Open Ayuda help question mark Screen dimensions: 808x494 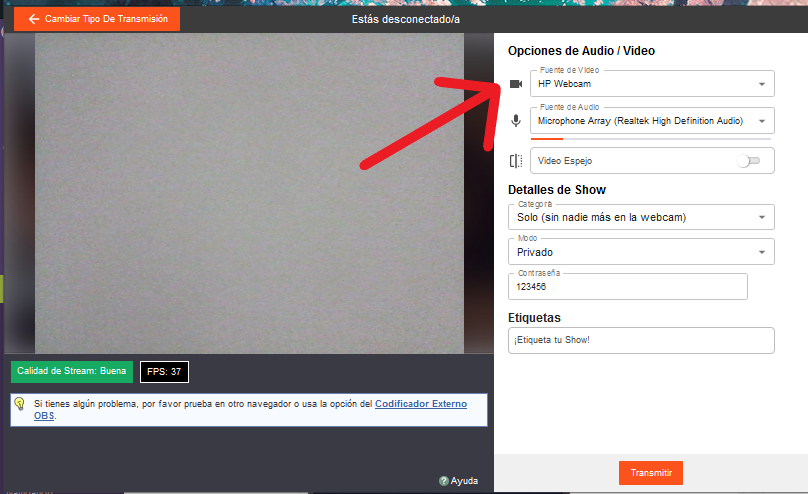pyautogui.click(x=444, y=481)
